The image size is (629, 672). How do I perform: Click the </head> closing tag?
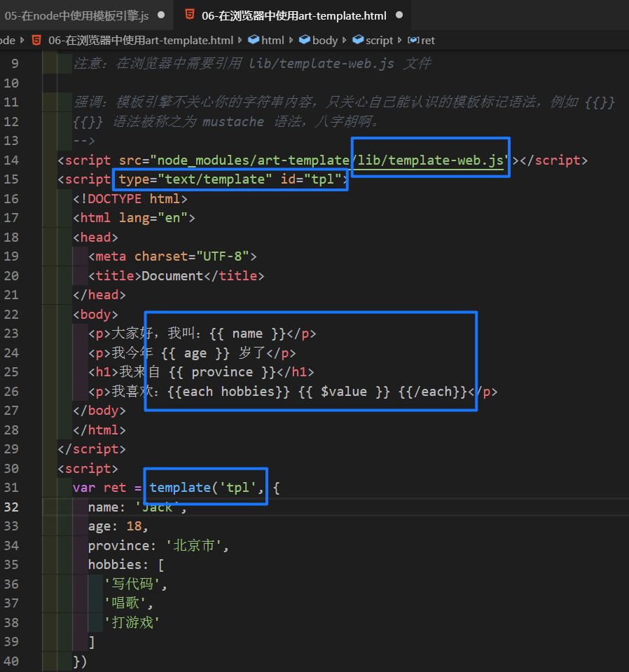coord(99,295)
